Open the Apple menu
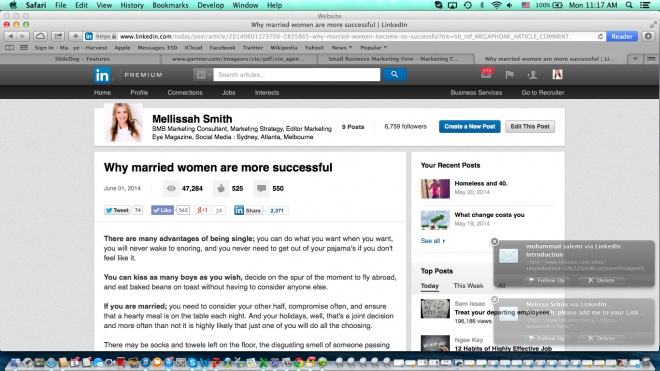This screenshot has width=660, height=371. tap(13, 5)
